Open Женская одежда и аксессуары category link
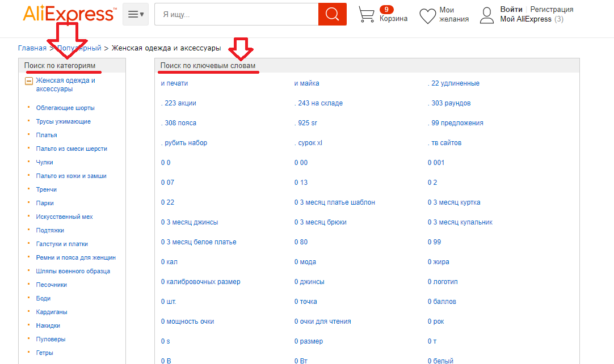 click(65, 84)
